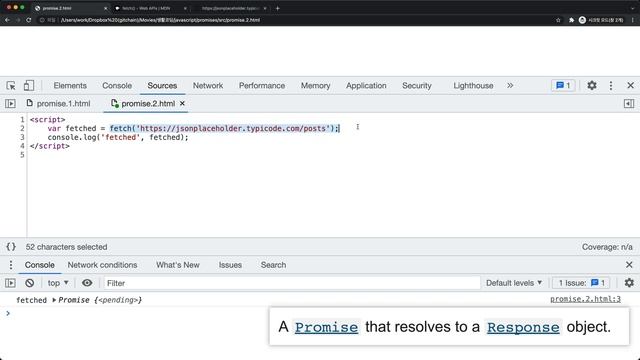The width and height of the screenshot is (640, 360).
Task: Close the DevTools panel
Action: pos(631,86)
